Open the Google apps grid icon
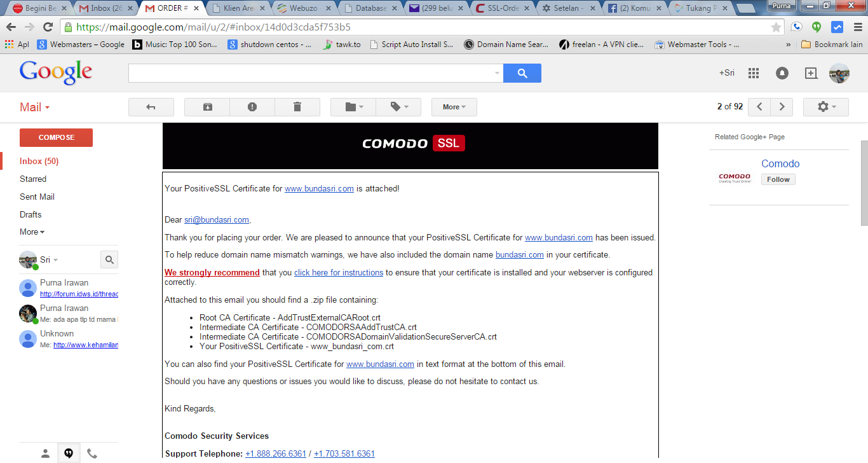This screenshot has height=463, width=868. coord(754,73)
